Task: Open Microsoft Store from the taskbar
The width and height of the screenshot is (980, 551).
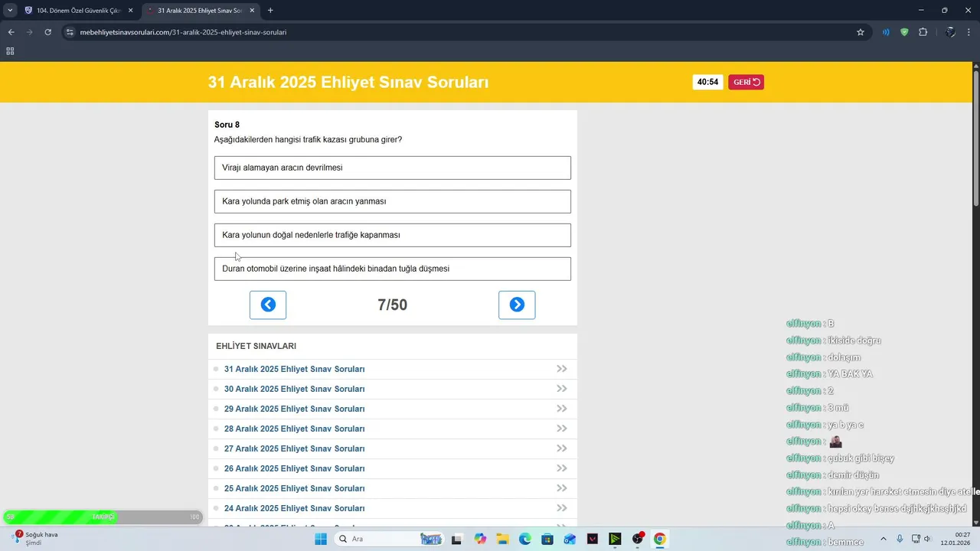Action: pyautogui.click(x=547, y=539)
